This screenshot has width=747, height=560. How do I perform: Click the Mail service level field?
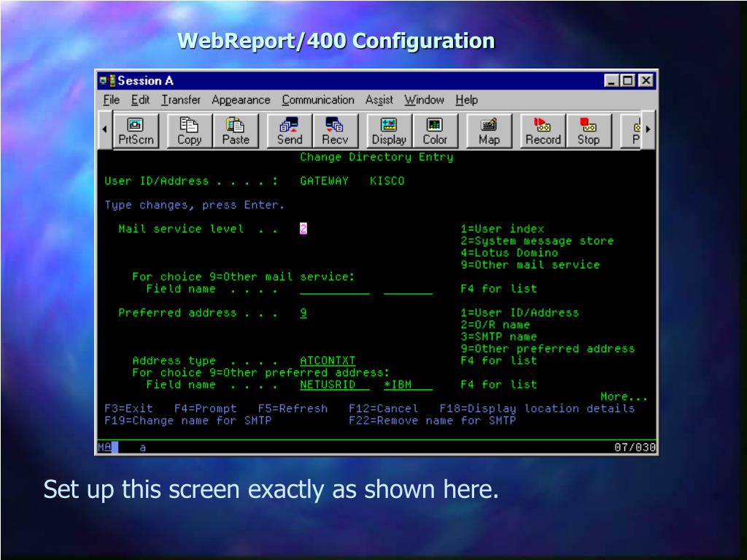tap(303, 228)
